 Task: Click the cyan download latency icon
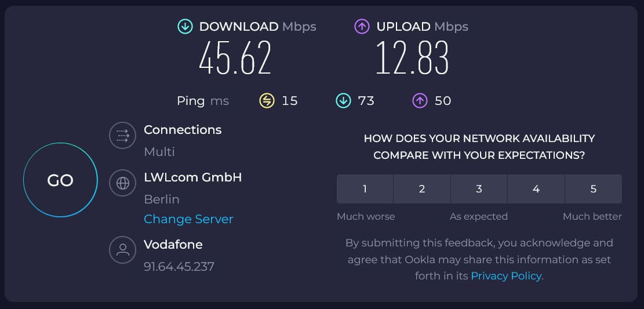[x=344, y=101]
